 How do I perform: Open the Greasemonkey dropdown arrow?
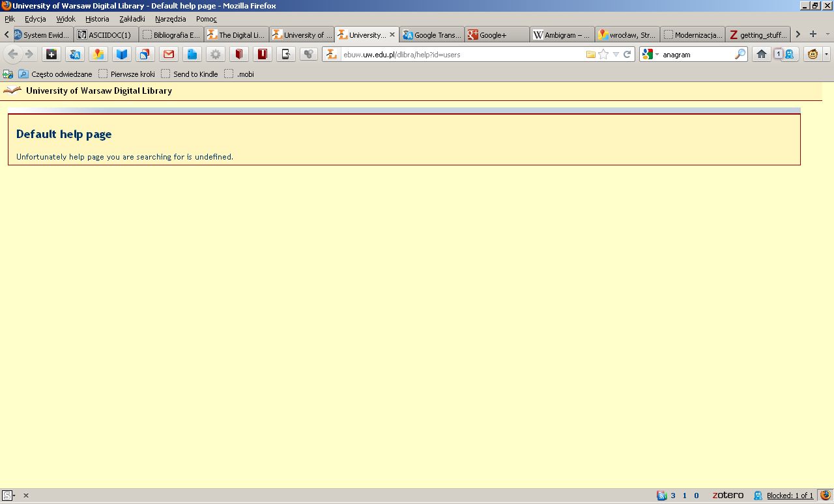[x=826, y=54]
